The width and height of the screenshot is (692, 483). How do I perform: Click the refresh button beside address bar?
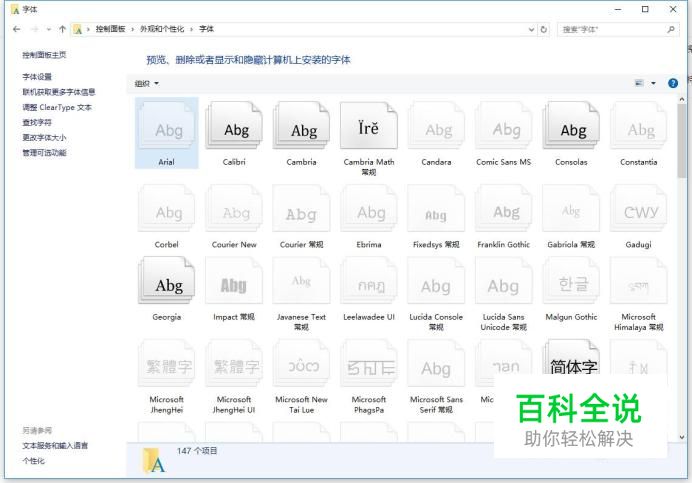click(x=544, y=30)
